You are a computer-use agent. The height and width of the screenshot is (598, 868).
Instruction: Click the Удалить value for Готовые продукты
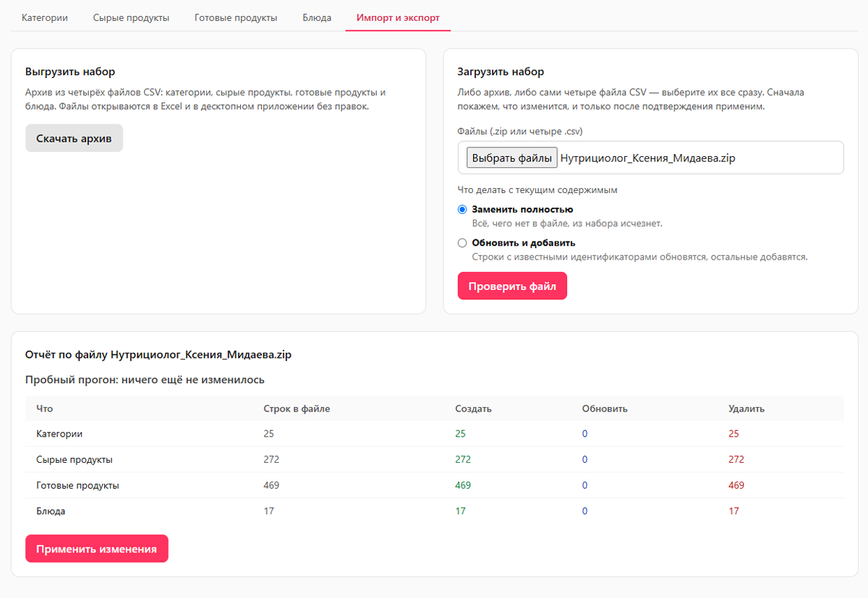click(736, 485)
